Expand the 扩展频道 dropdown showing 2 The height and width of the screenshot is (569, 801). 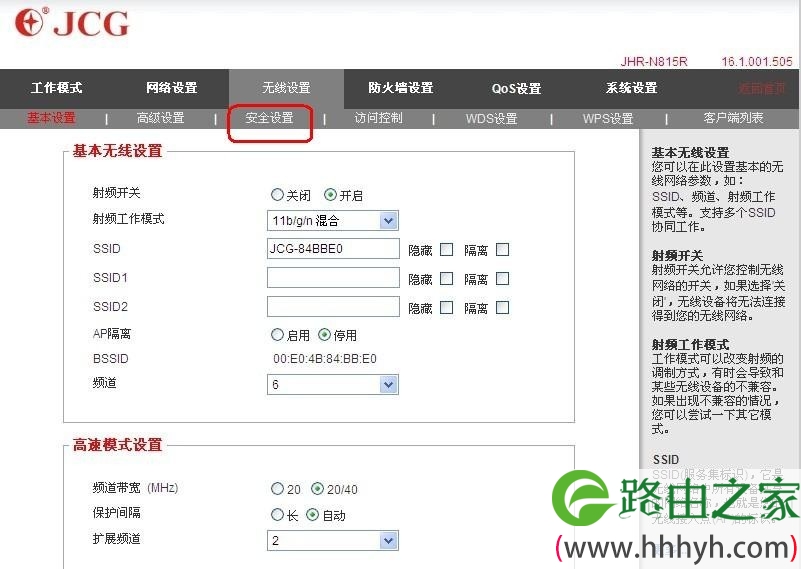click(x=333, y=540)
